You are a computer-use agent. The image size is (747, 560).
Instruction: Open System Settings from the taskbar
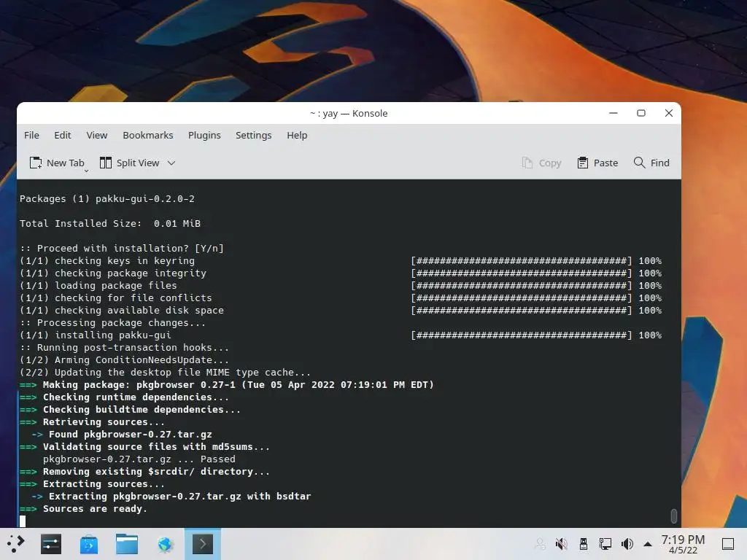[x=51, y=544]
